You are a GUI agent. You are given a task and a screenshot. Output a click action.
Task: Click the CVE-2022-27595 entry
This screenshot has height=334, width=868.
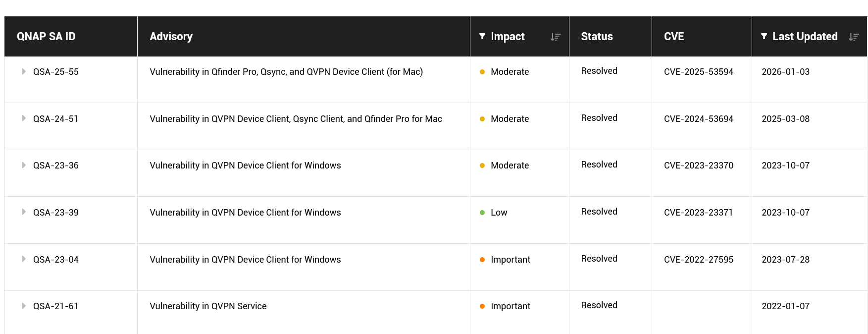(698, 260)
